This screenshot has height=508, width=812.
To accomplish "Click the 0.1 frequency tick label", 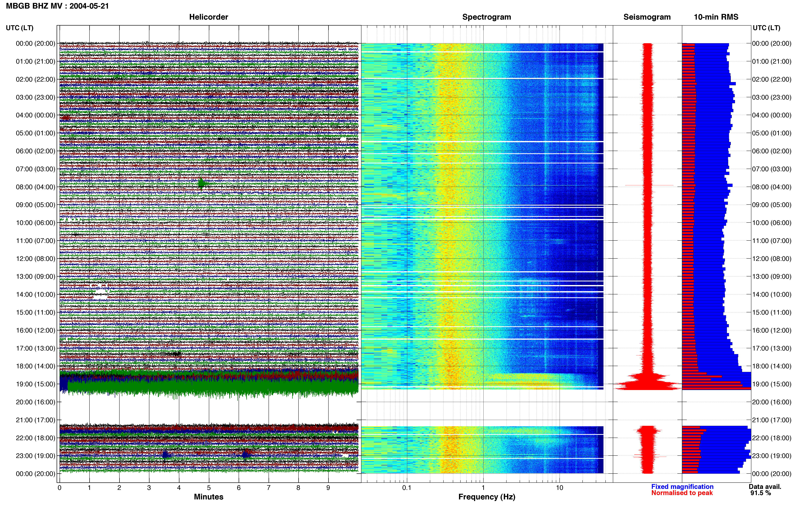I will (407, 487).
